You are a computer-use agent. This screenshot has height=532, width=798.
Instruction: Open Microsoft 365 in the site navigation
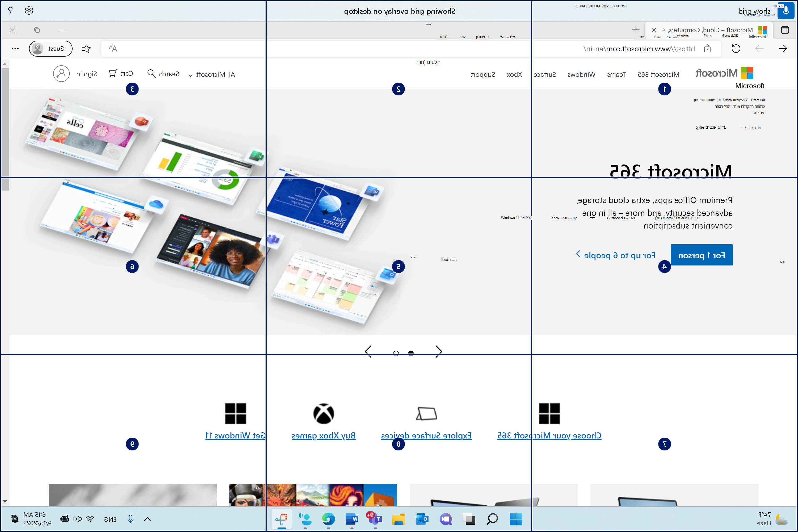point(658,74)
